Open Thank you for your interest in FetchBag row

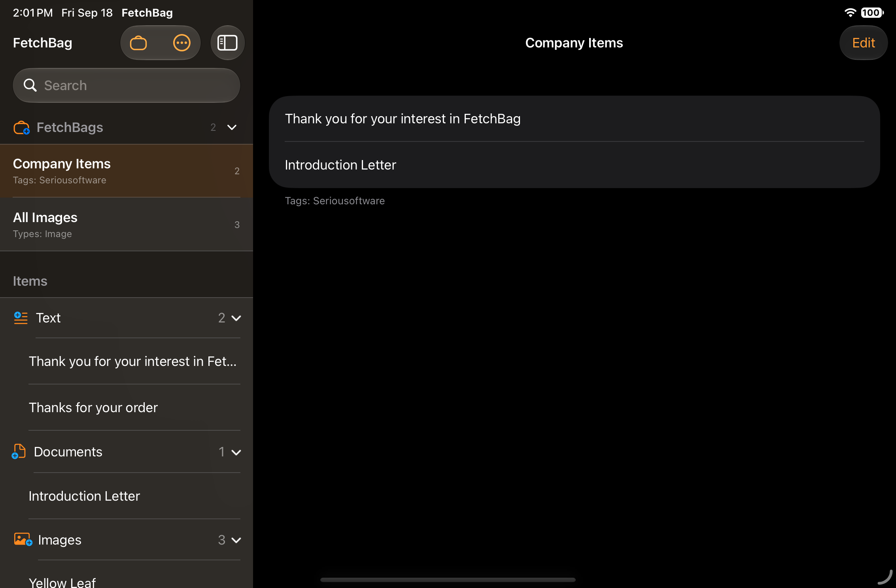(x=574, y=119)
